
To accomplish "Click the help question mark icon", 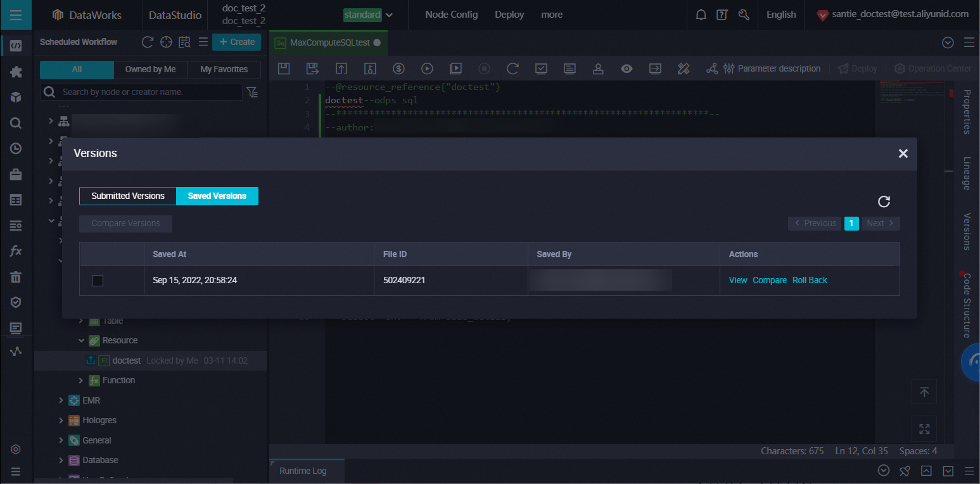I will (x=722, y=15).
